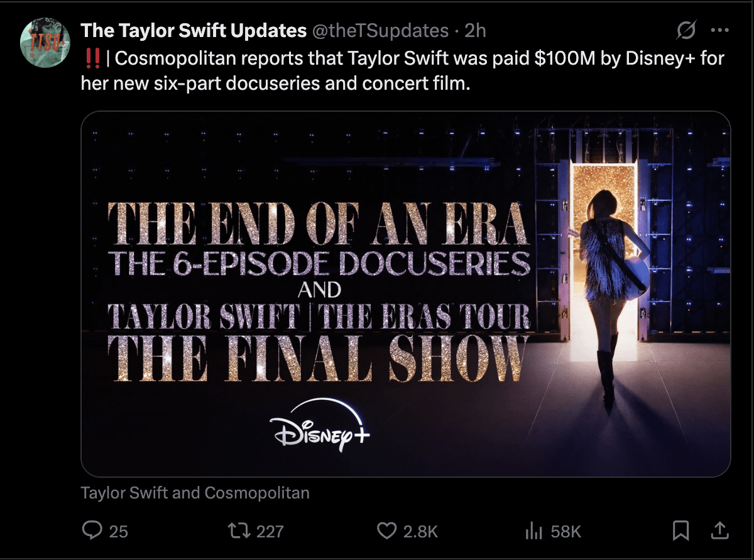Click the 2.8K likes count
Viewport: 754px width, 560px height.
point(420,532)
